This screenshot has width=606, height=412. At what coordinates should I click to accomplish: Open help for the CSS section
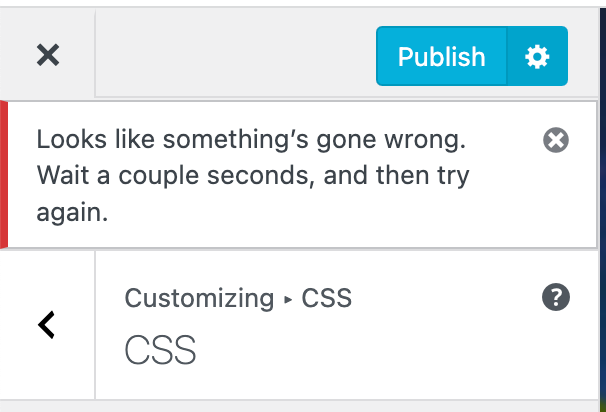coord(555,297)
